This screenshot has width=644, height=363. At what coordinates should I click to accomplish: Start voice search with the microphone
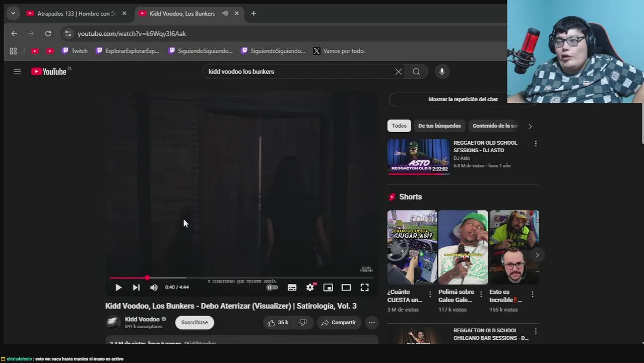pyautogui.click(x=442, y=72)
